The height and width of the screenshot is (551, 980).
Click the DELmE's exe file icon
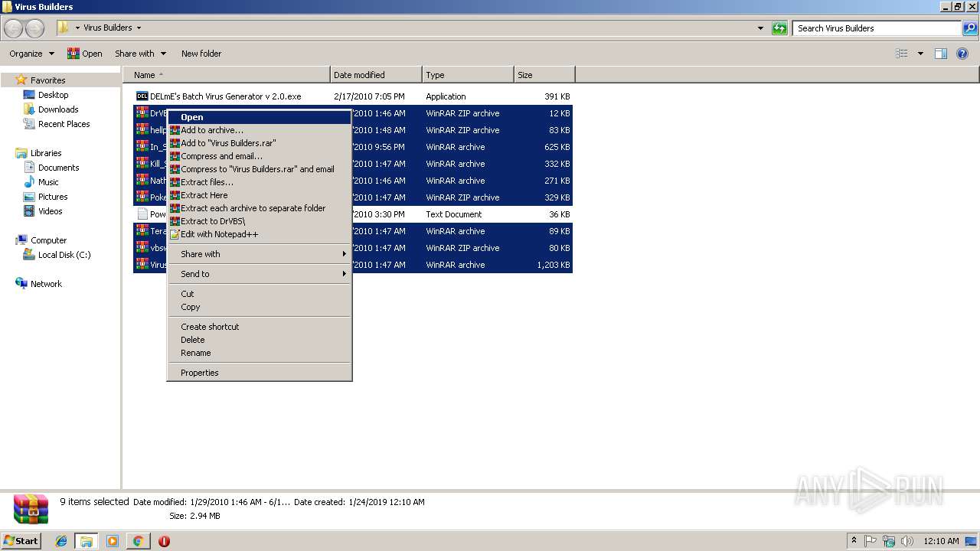[142, 96]
